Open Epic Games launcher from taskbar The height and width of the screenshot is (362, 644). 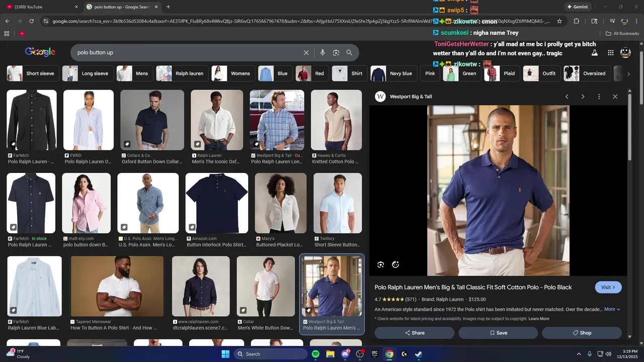[x=374, y=354]
